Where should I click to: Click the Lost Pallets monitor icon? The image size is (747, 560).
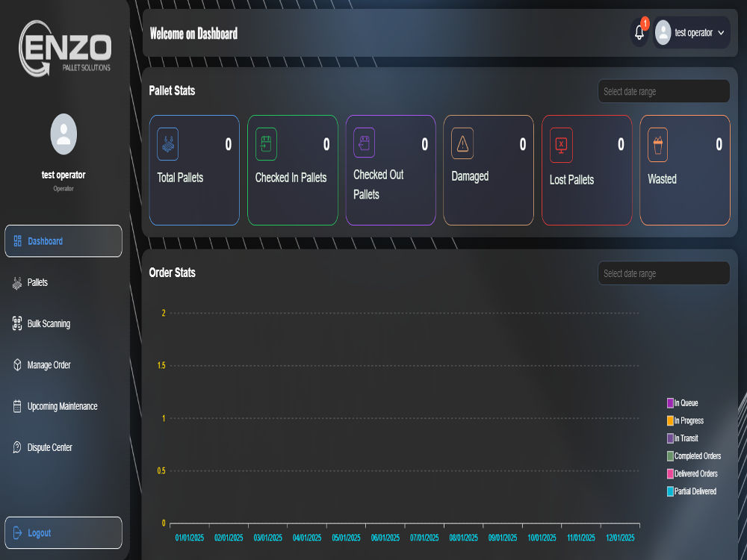(561, 146)
